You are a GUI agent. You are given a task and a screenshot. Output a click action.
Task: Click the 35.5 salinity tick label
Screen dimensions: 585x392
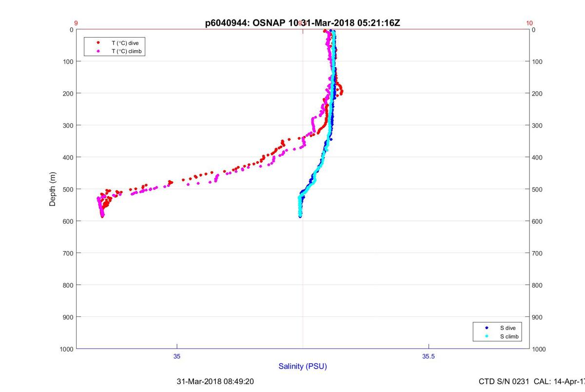429,356
